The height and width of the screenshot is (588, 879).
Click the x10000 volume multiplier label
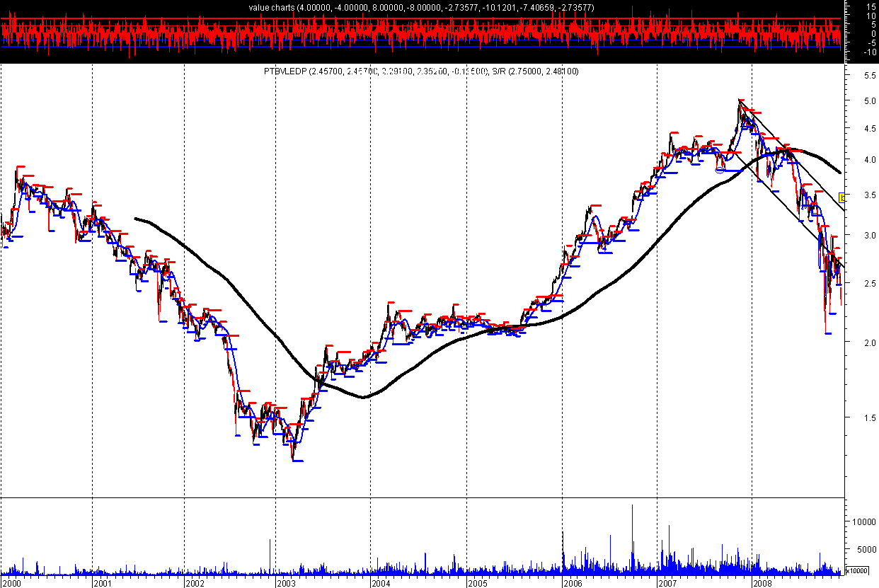coord(856,571)
